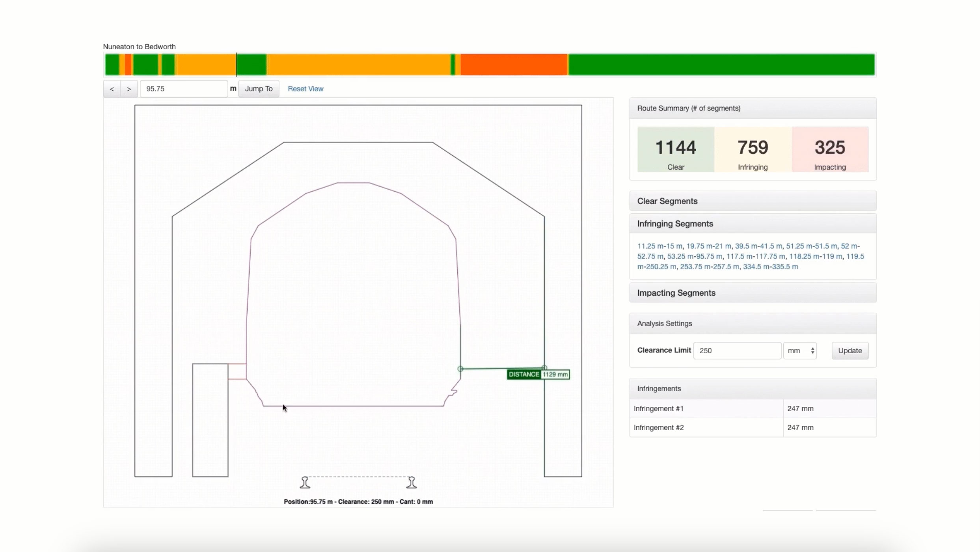Click the Infringing count in Route Summary
This screenshot has width=980, height=552.
point(752,147)
